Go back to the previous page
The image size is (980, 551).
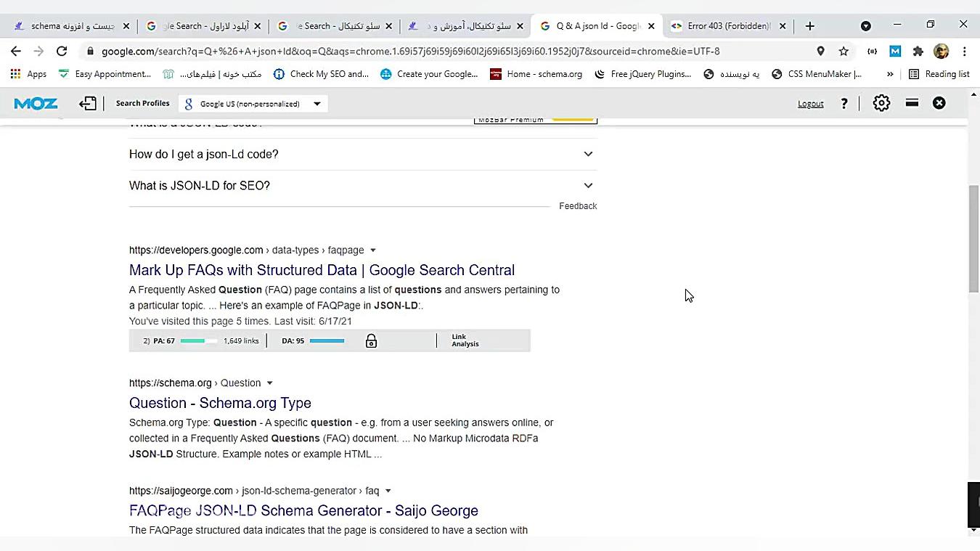15,52
